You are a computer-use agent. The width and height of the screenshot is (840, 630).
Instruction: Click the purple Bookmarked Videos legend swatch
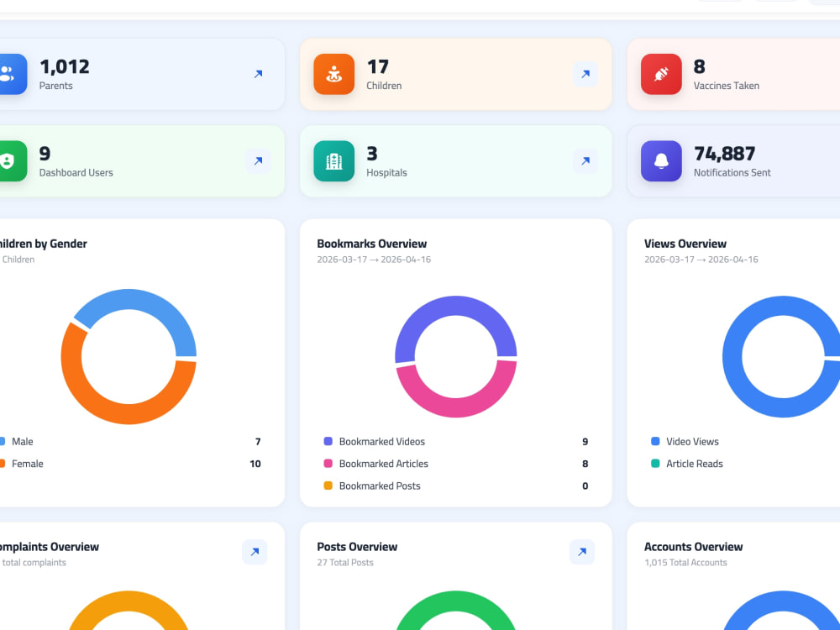point(328,442)
